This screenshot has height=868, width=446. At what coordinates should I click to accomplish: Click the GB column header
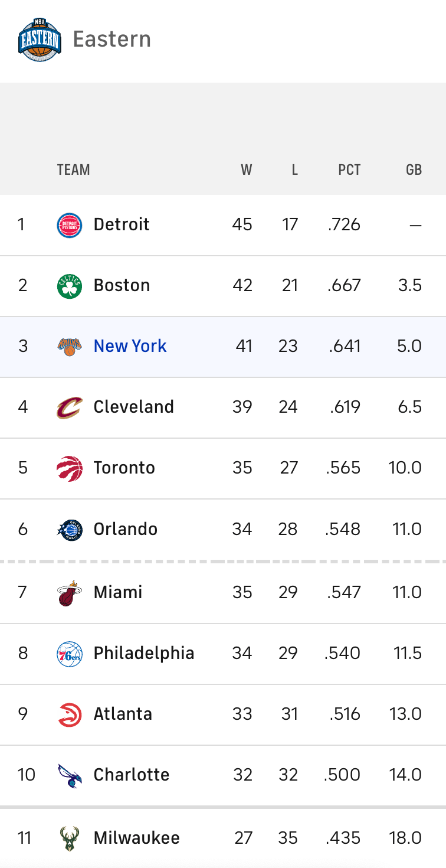tap(414, 170)
